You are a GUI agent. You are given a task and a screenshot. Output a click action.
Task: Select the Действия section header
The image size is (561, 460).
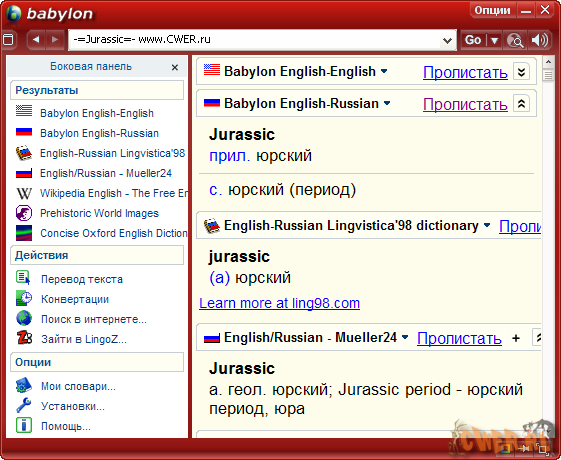97,255
